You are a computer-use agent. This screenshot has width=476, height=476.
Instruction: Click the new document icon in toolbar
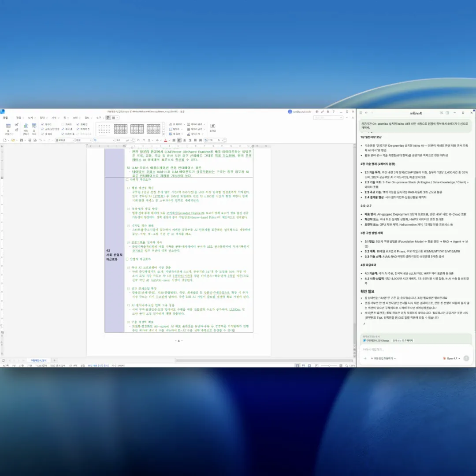click(x=5, y=140)
